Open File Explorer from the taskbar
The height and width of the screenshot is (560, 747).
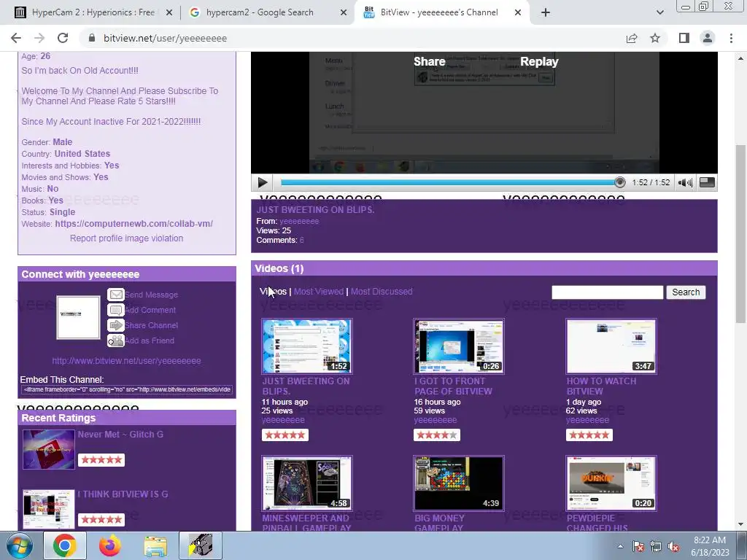[x=155, y=545]
